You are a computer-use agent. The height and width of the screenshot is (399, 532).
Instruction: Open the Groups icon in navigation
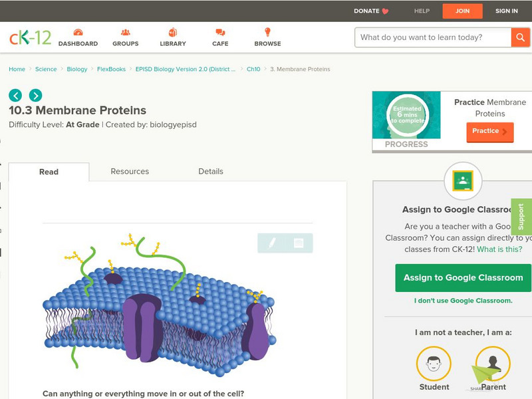[126, 33]
